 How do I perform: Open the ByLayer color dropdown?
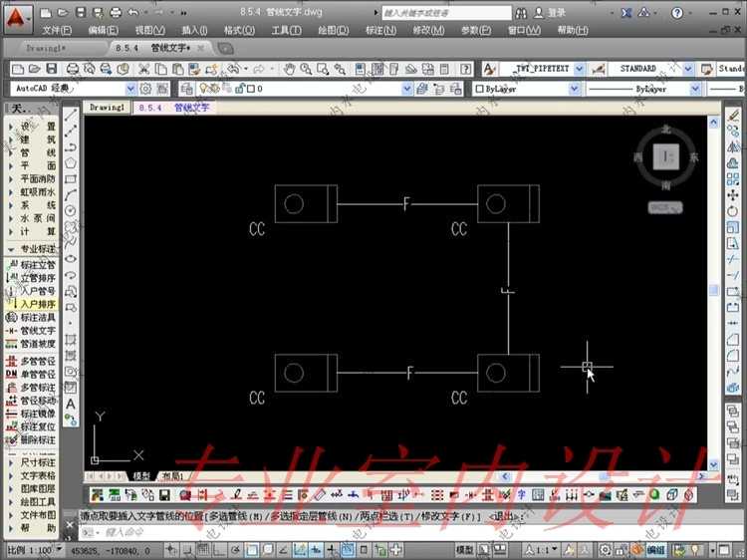tap(575, 89)
